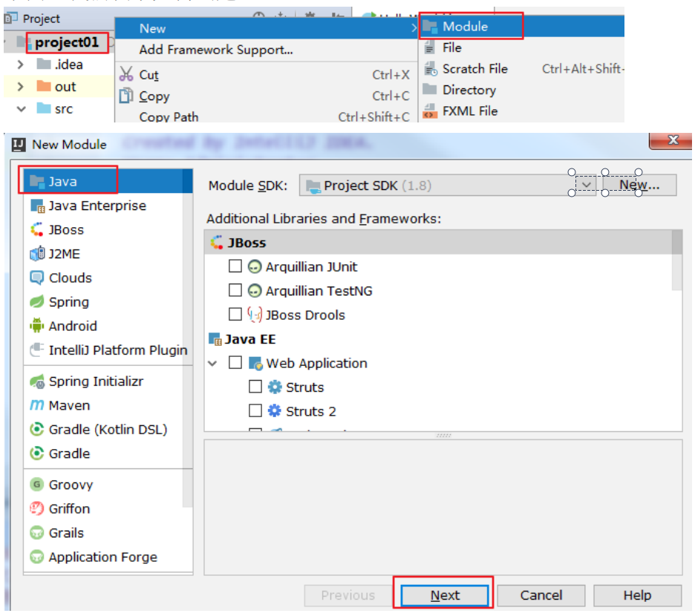This screenshot has width=695, height=616.
Task: Click the Next button
Action: coord(445,595)
